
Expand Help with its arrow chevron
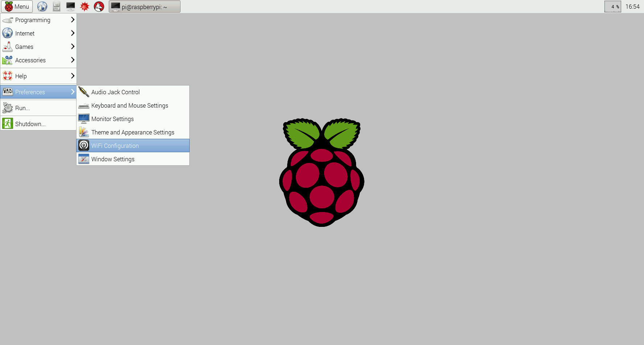(73, 76)
